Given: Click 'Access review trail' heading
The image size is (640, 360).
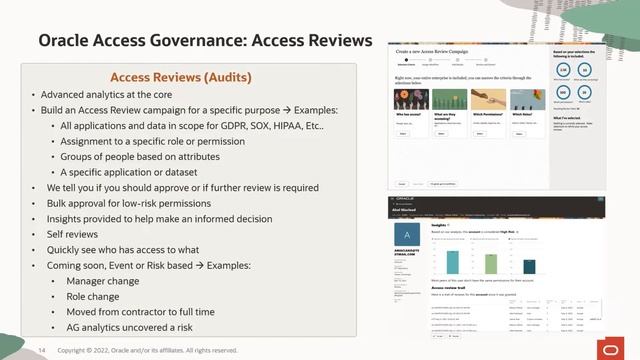Looking at the screenshot, I should point(448,288).
